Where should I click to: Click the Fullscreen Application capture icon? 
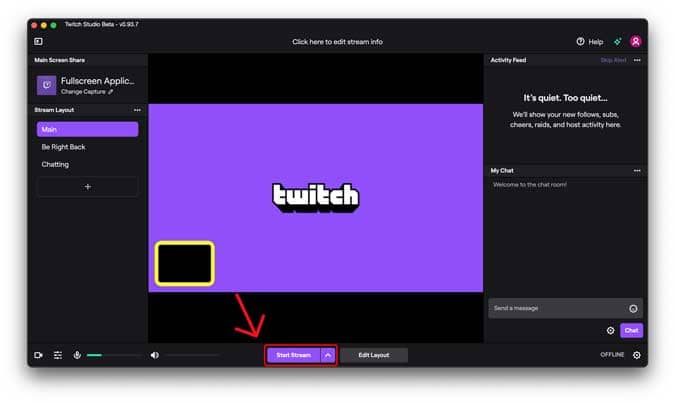coord(46,85)
